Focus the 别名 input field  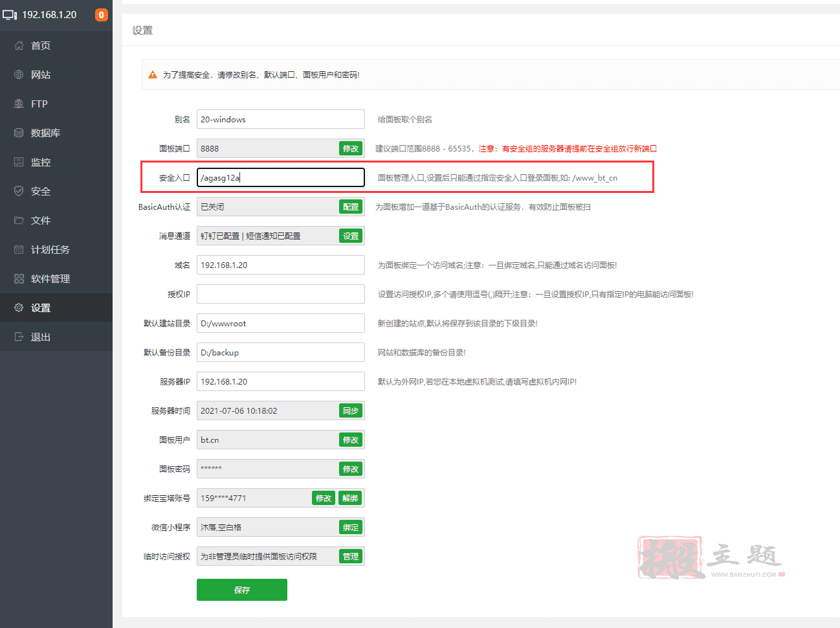(281, 119)
